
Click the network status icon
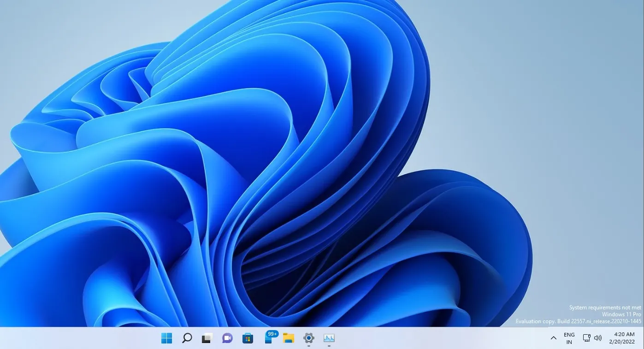pos(586,338)
